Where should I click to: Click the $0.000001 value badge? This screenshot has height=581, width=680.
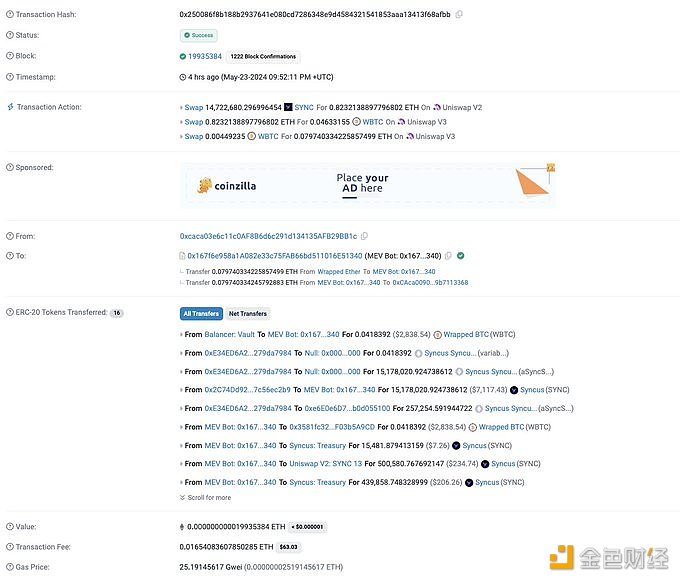308,527
